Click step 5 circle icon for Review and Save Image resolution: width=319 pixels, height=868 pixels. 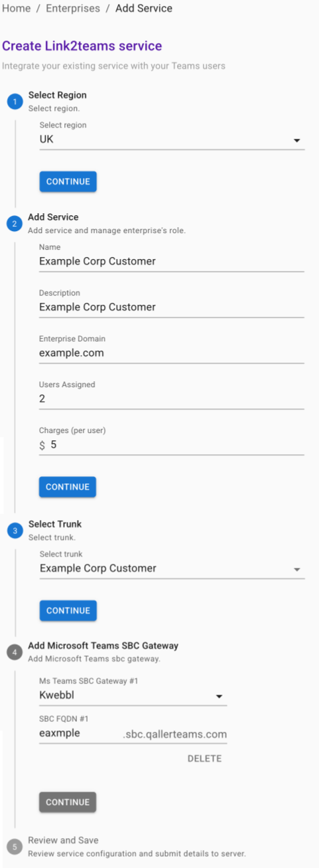pyautogui.click(x=15, y=847)
